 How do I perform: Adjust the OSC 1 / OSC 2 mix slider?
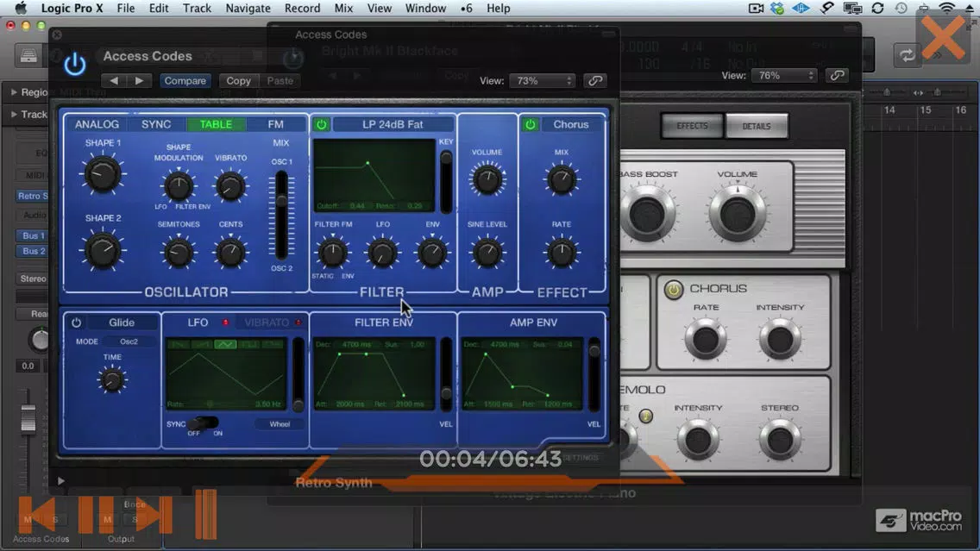click(x=282, y=215)
